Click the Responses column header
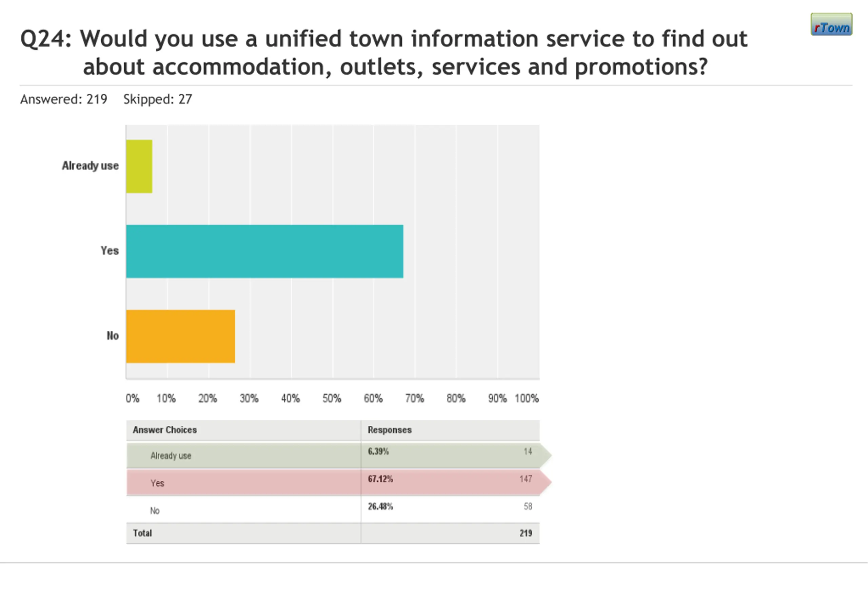The image size is (868, 601). [390, 430]
